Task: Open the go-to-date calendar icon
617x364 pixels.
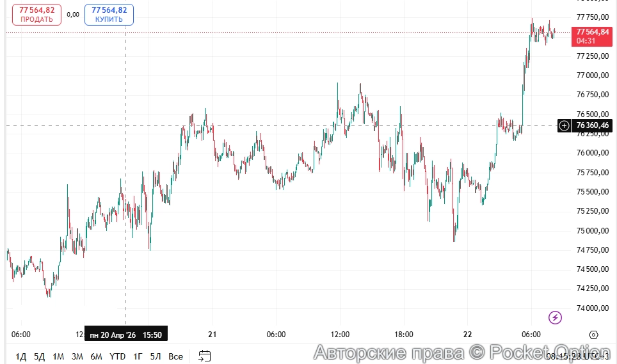Action: pos(205,356)
